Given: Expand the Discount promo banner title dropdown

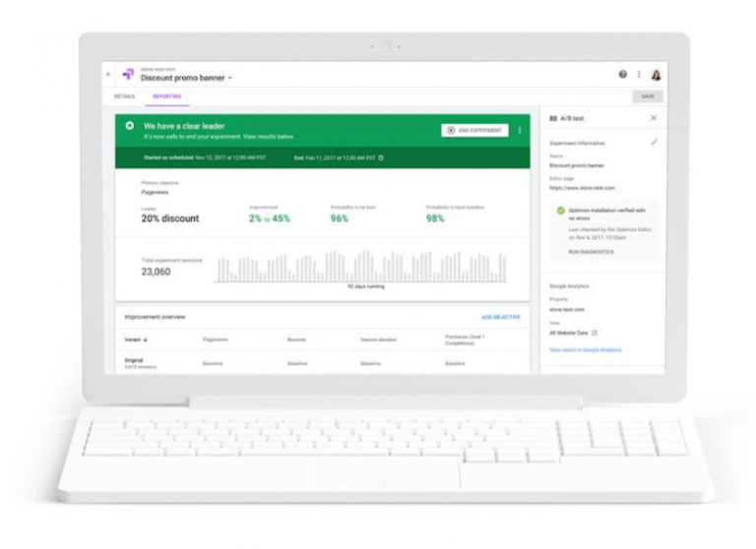Looking at the screenshot, I should pyautogui.click(x=230, y=79).
